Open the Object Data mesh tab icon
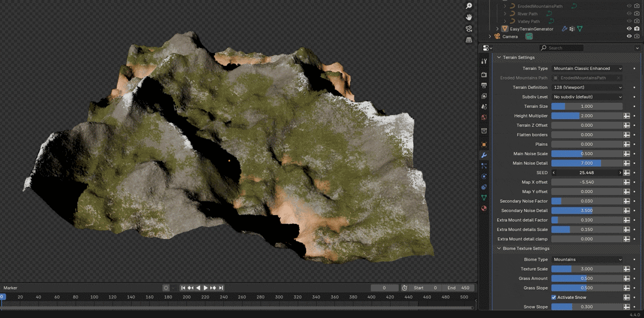The image size is (644, 318). tap(484, 197)
